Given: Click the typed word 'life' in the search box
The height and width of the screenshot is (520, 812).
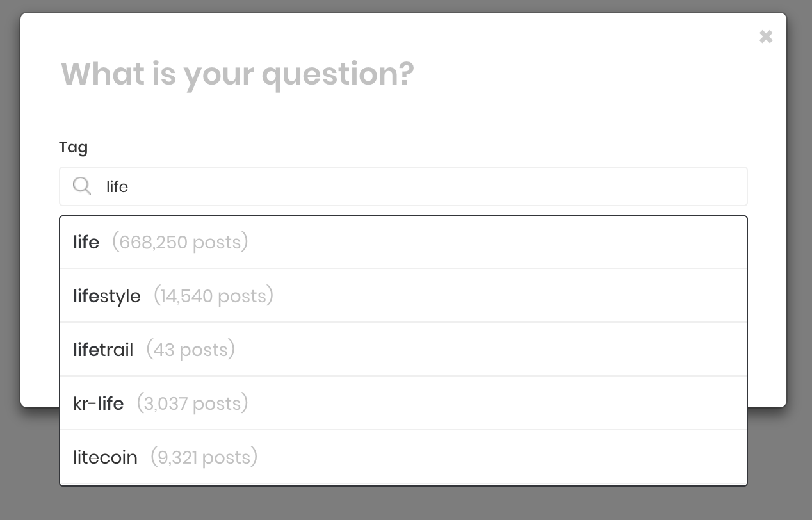Looking at the screenshot, I should click(x=117, y=186).
